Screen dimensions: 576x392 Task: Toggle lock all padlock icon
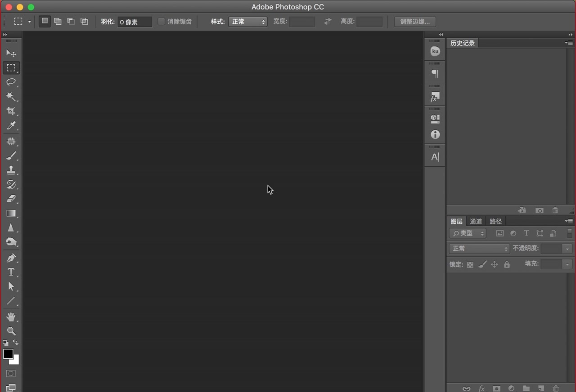(x=507, y=265)
